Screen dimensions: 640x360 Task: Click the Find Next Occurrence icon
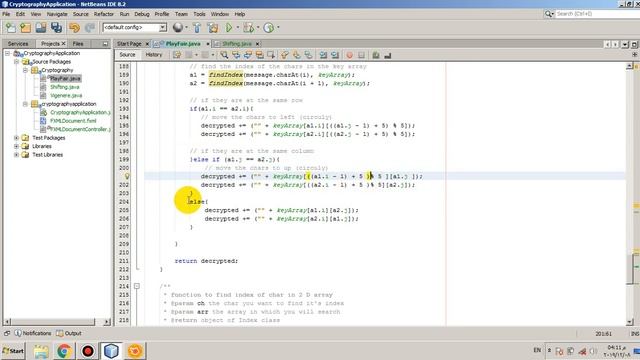(248, 55)
